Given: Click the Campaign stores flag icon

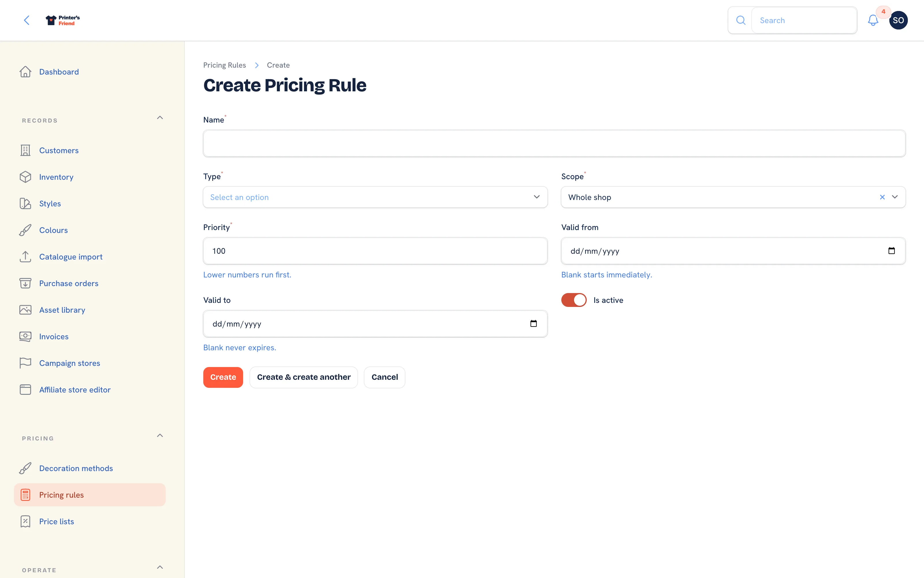Looking at the screenshot, I should tap(25, 363).
